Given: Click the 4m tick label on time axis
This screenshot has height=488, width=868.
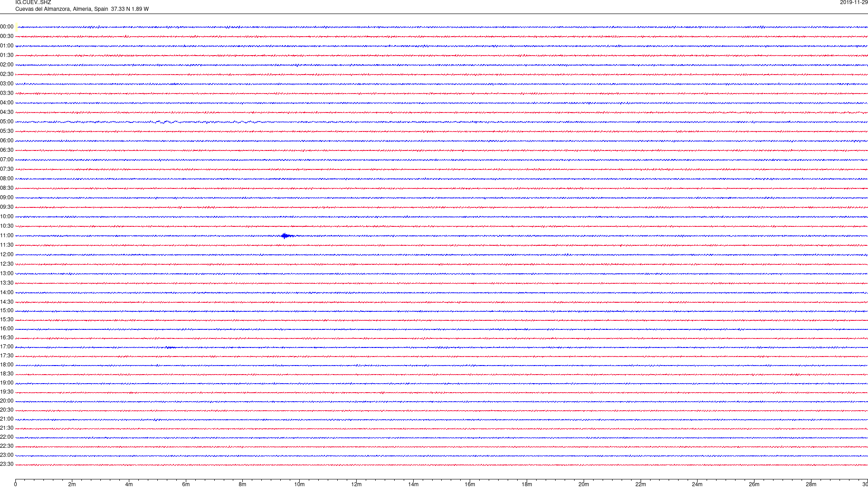Looking at the screenshot, I should tap(129, 484).
